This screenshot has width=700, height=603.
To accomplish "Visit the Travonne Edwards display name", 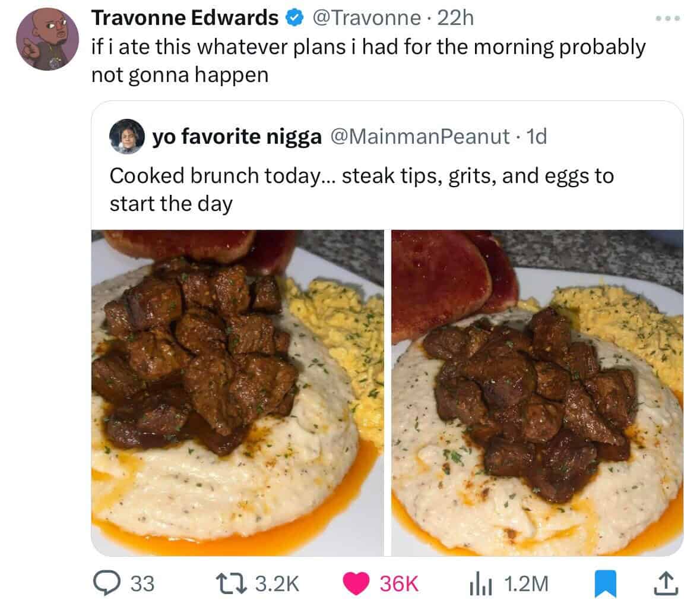I will [x=185, y=18].
